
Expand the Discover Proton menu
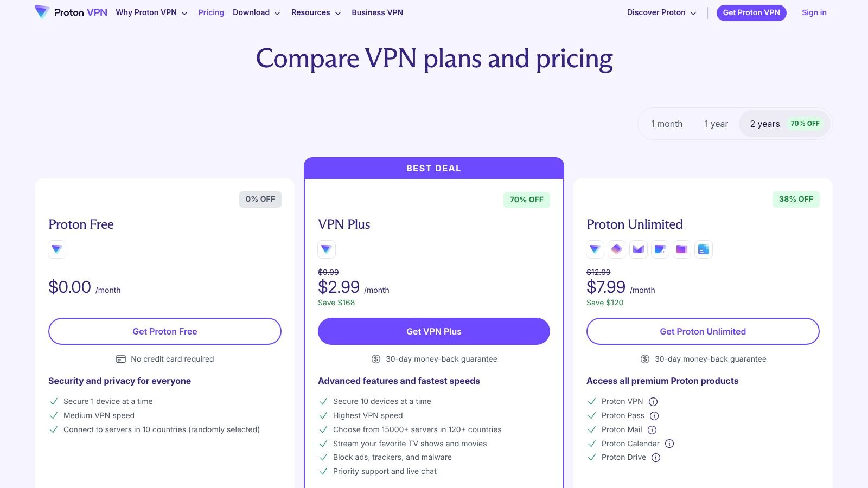661,12
